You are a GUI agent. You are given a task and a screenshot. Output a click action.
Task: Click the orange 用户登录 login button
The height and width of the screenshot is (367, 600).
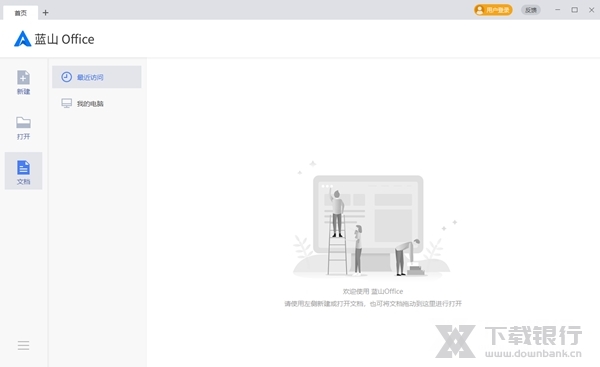pos(493,10)
